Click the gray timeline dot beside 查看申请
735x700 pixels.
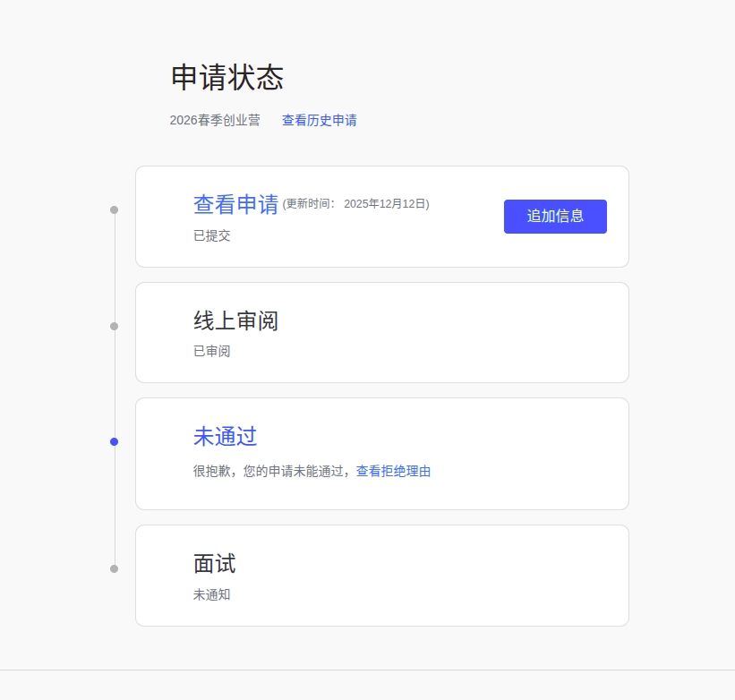click(x=114, y=210)
